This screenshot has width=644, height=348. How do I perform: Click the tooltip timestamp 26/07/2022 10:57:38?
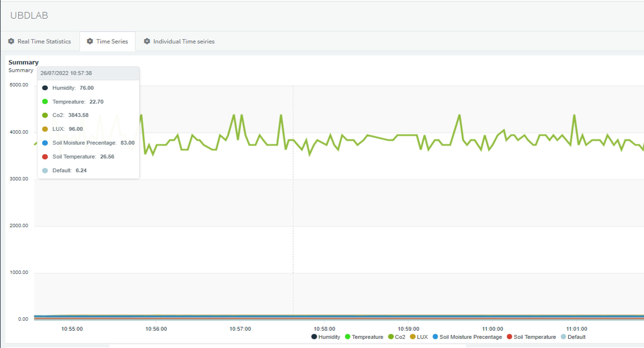(x=66, y=73)
